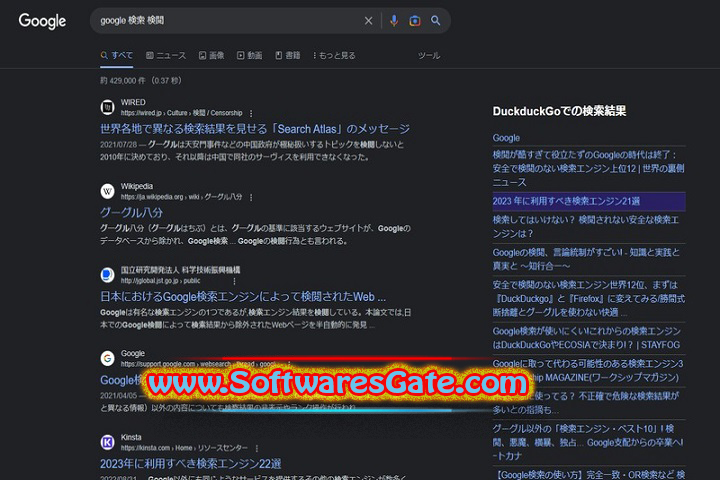Switch to the ニュース tab
The width and height of the screenshot is (720, 480).
point(166,56)
